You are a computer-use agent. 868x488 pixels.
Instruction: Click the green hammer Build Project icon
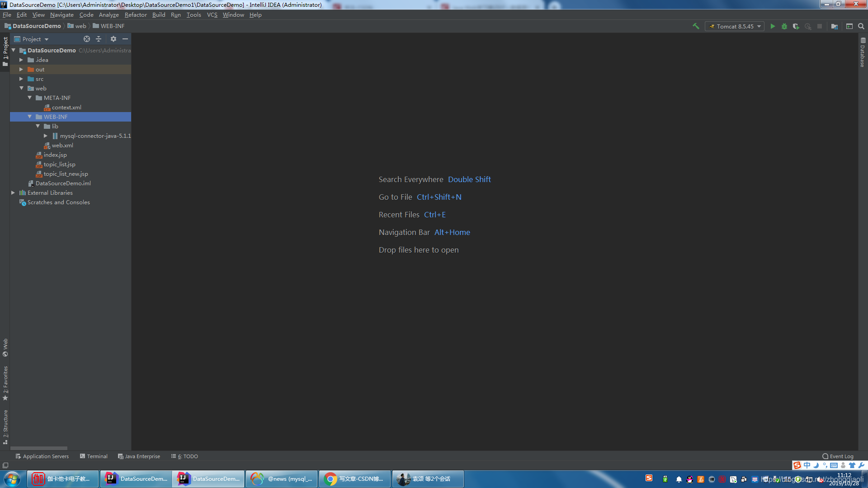tap(696, 26)
